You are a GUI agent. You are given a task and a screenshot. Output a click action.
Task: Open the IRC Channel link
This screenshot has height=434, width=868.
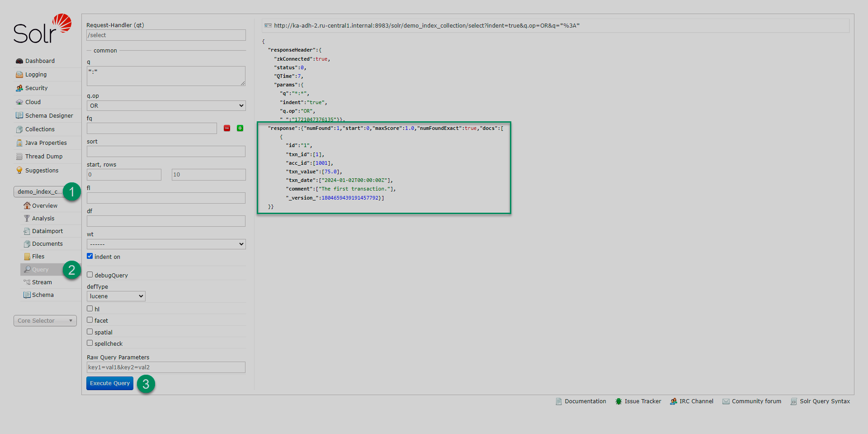(x=696, y=401)
